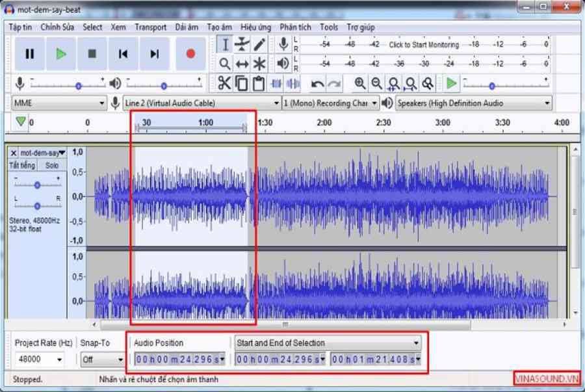The width and height of the screenshot is (585, 392).
Task: Open Start and End of Selection dropdown
Action: pos(328,343)
